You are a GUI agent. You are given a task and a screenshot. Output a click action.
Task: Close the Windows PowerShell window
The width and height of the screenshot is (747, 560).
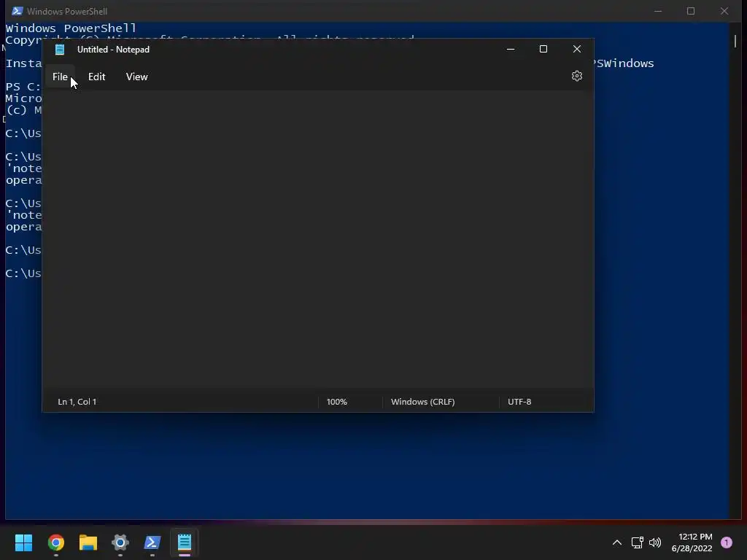point(724,11)
